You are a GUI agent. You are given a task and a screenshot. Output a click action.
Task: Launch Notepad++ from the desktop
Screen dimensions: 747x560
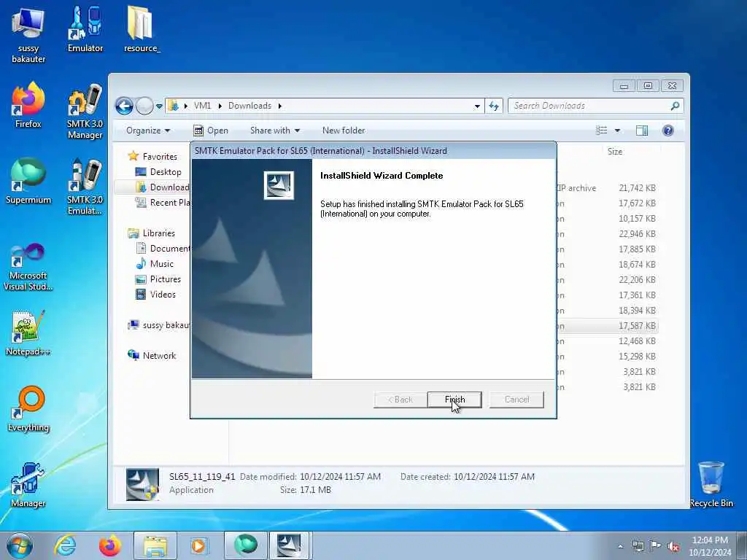pyautogui.click(x=28, y=333)
